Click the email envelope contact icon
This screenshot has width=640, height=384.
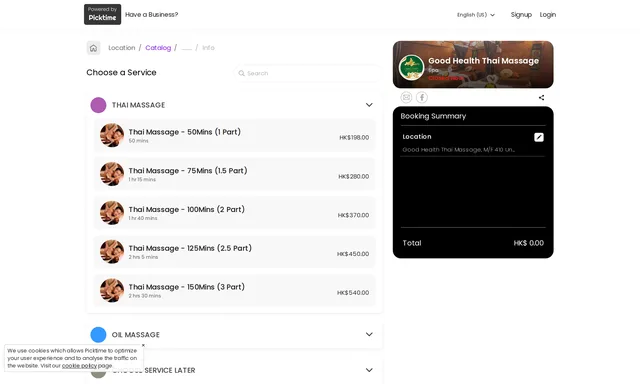coord(406,97)
